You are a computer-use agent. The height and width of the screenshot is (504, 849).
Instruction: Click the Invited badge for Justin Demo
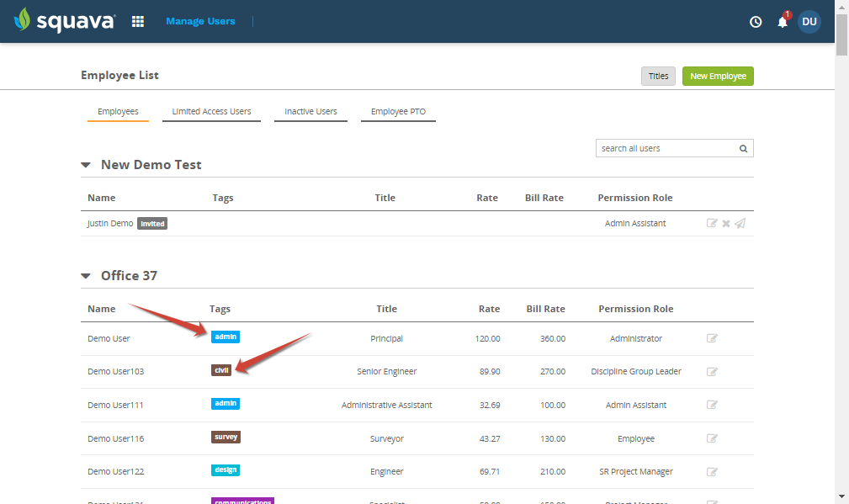point(152,224)
